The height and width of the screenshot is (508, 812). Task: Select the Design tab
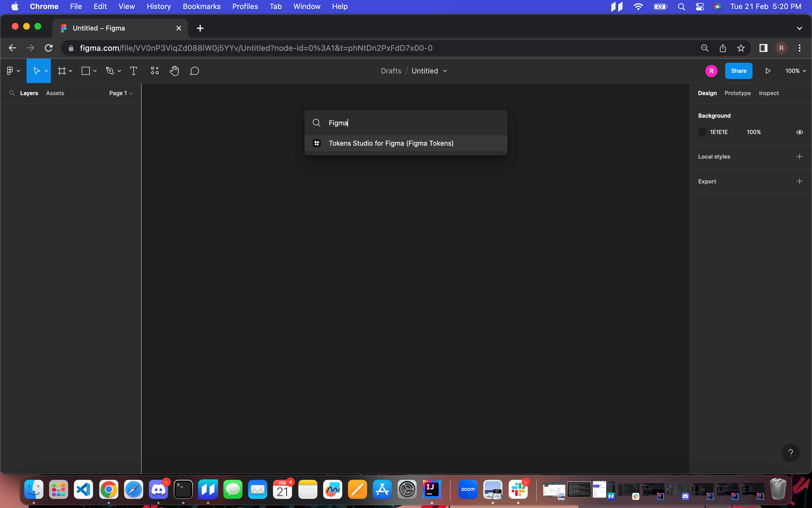point(707,93)
